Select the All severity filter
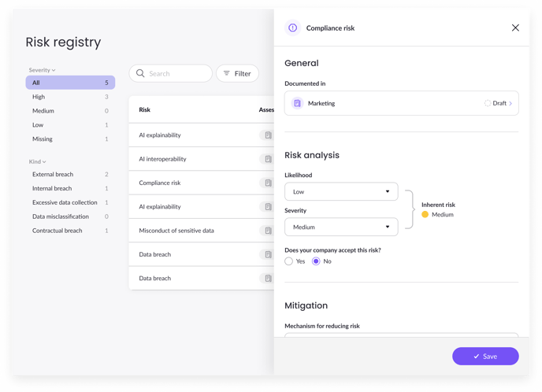Viewport: 542px width, 392px height. (x=70, y=83)
